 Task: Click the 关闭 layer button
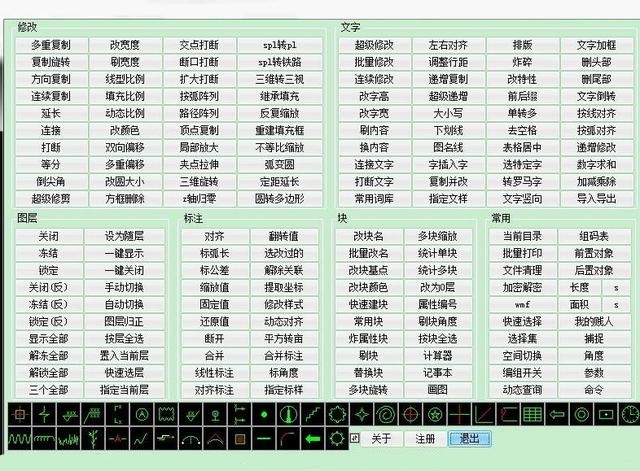pyautogui.click(x=49, y=236)
